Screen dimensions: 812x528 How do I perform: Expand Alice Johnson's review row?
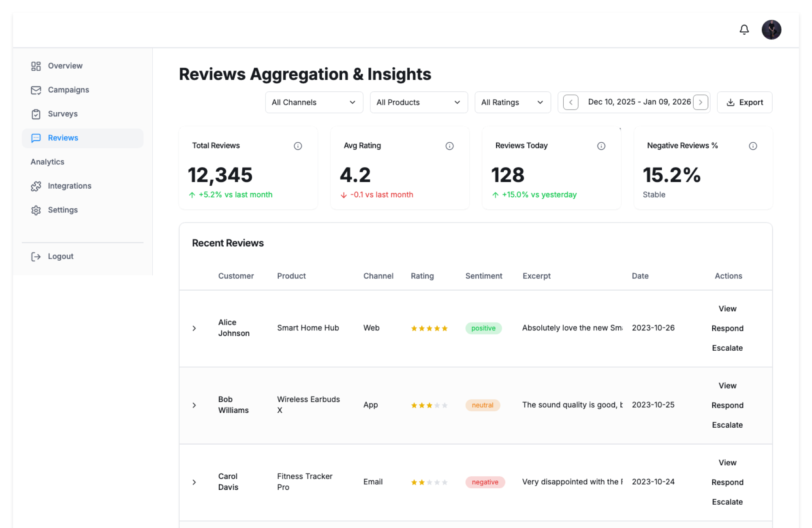(194, 328)
